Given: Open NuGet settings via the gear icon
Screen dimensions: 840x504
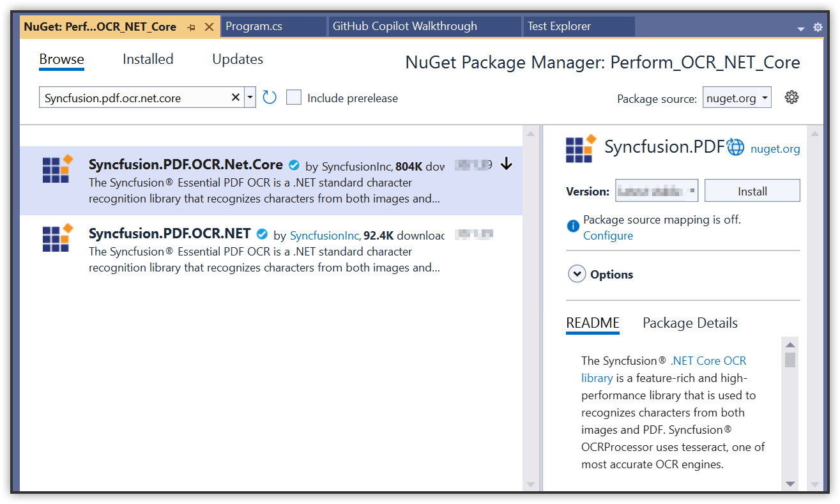Looking at the screenshot, I should point(791,96).
